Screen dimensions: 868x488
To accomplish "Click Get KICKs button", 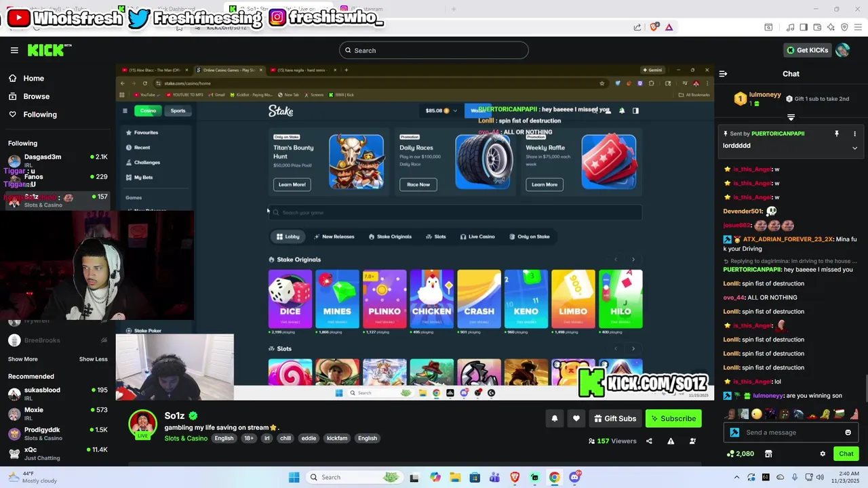I will 807,50.
